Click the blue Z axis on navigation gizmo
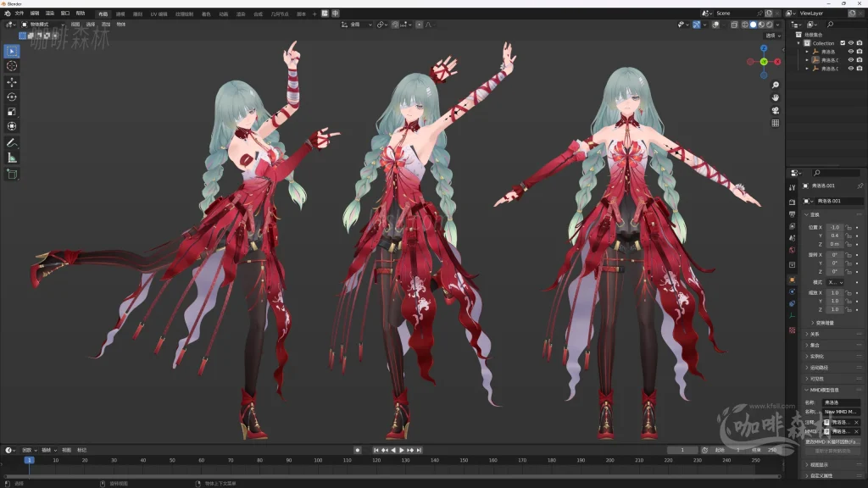868x488 pixels. [764, 48]
